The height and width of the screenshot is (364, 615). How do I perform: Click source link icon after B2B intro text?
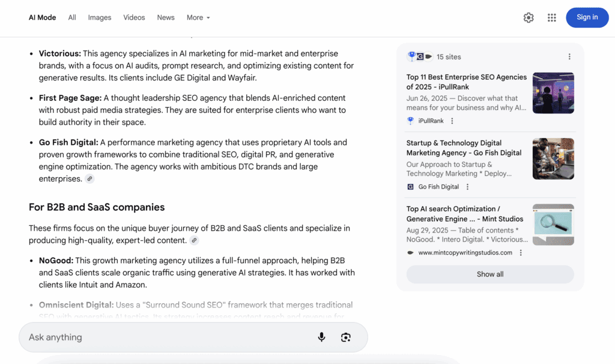[194, 240]
